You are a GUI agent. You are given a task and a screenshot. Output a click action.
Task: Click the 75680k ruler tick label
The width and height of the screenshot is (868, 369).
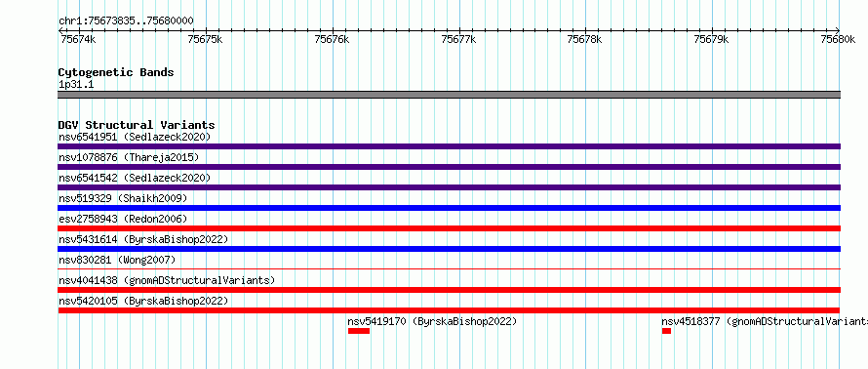(x=839, y=39)
